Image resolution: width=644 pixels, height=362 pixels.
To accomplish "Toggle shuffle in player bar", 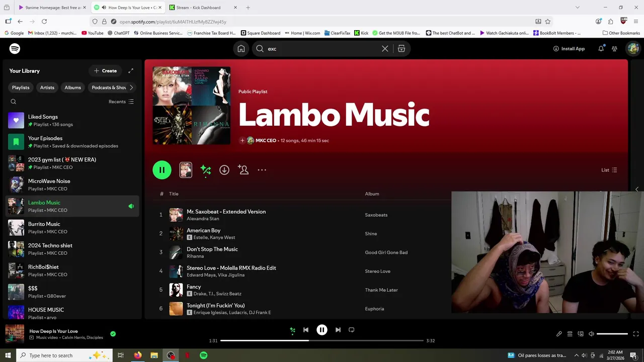I will (292, 330).
